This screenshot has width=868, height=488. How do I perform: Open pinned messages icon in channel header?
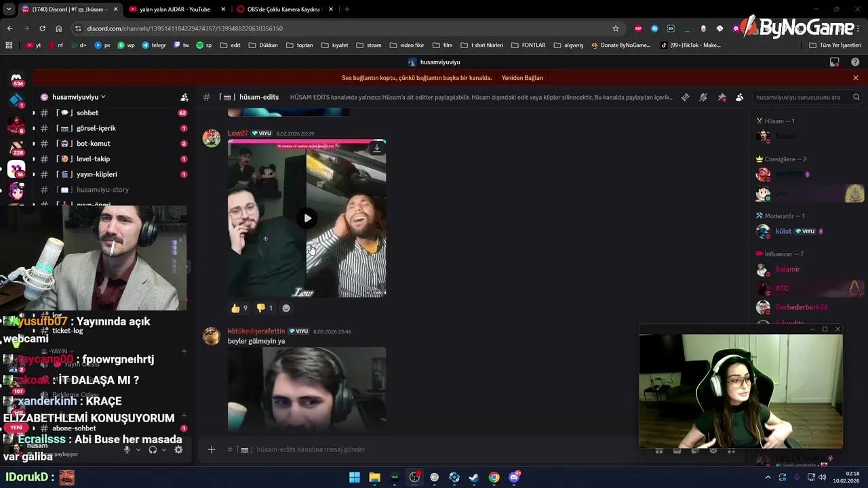click(x=722, y=97)
